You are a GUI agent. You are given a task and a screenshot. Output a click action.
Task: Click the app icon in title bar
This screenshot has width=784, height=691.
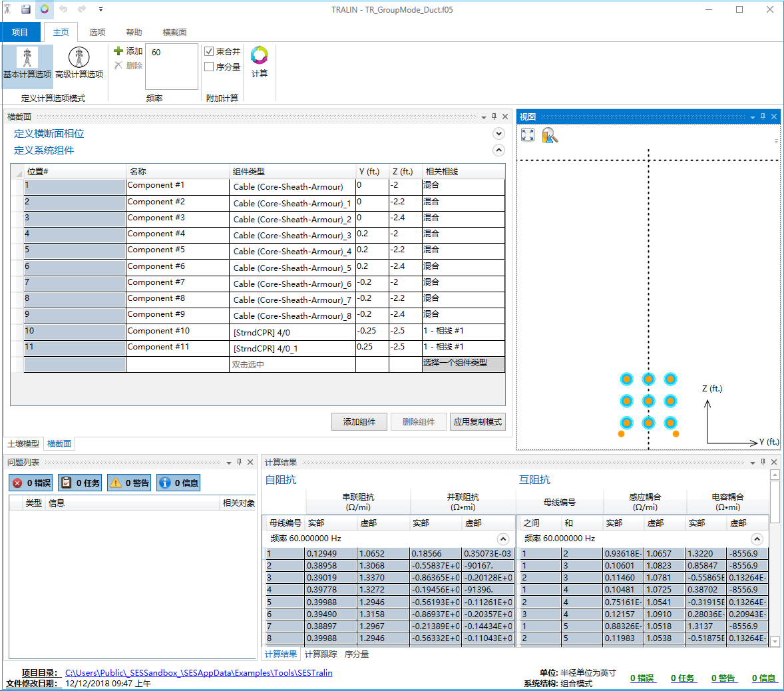click(x=7, y=9)
